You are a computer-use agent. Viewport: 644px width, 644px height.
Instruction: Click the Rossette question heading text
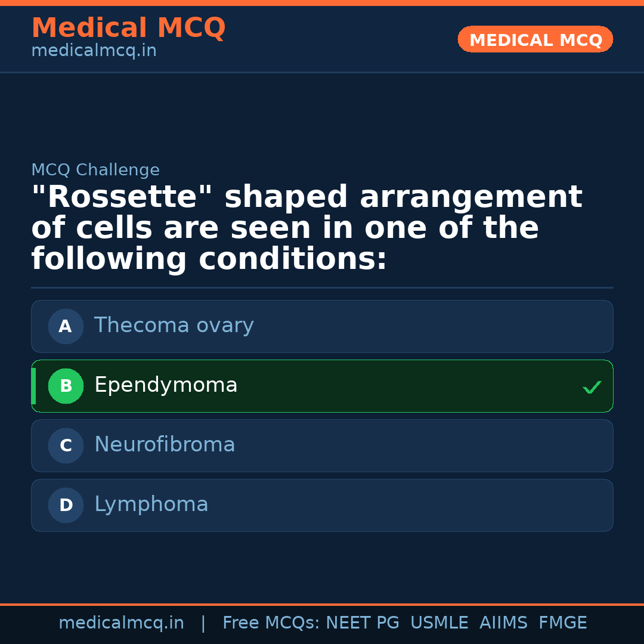[306, 228]
